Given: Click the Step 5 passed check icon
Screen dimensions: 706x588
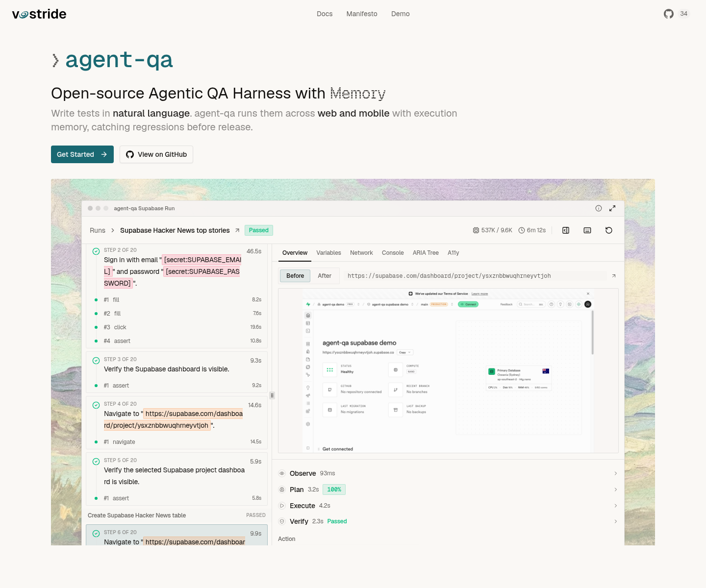Looking at the screenshot, I should coord(96,462).
